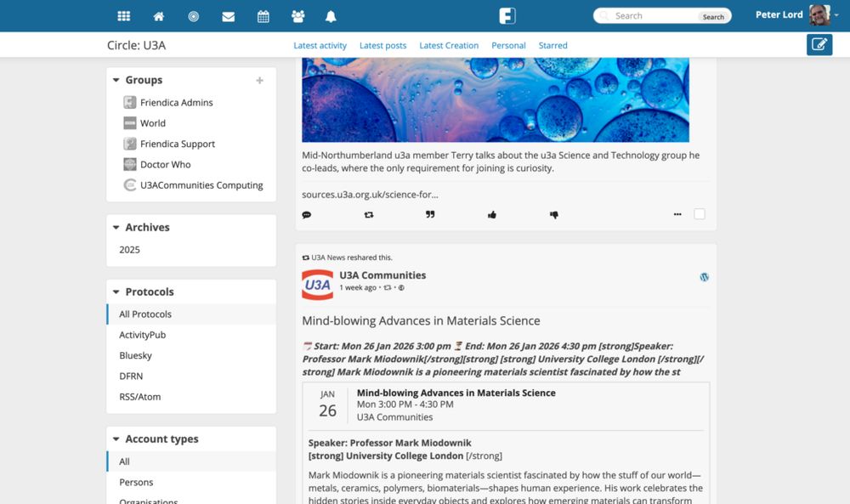The width and height of the screenshot is (850, 504).
Task: Select RSS/Atom protocol filter
Action: 191,397
